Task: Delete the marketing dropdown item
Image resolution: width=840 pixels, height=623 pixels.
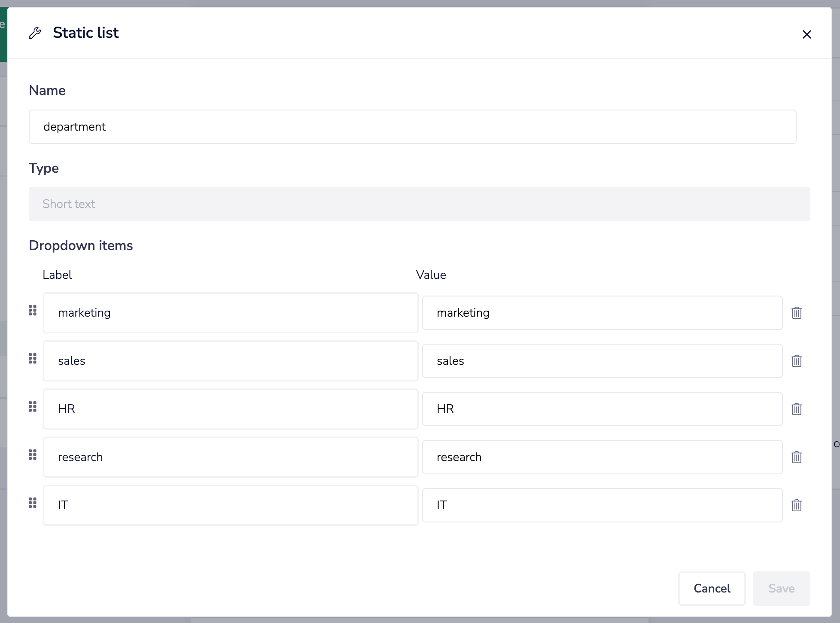Action: [797, 313]
